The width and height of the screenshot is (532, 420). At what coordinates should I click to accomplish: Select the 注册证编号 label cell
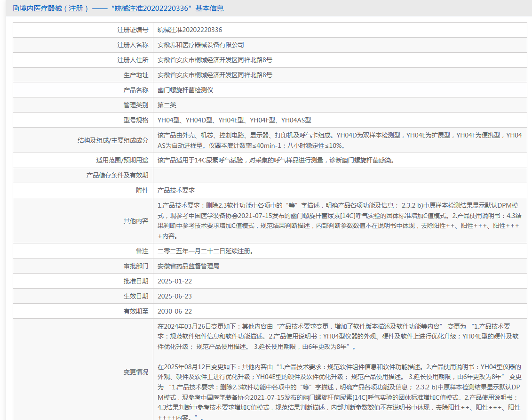133,30
